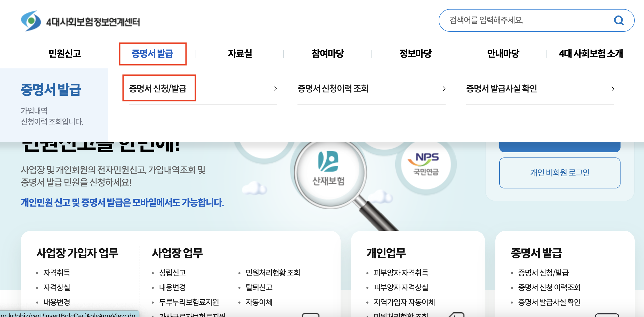Open 성립신고 under 사업장 업무
The width and height of the screenshot is (644, 317).
tap(172, 273)
